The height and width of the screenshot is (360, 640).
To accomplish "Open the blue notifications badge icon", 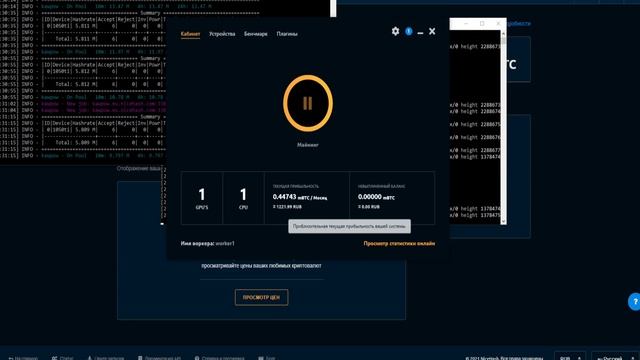I will [409, 31].
